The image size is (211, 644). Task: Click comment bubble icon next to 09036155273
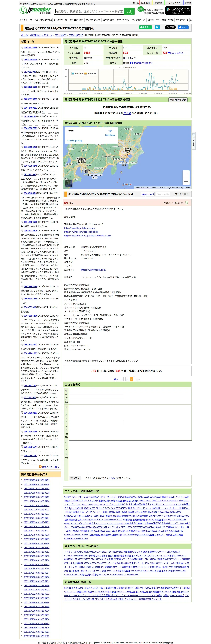(x=22, y=147)
